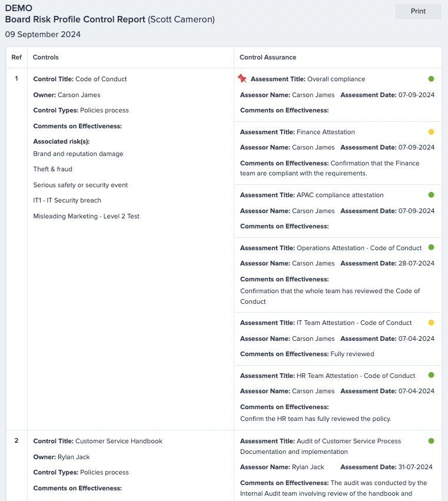Screen dimensions: 448x501
Task: Click green status dot for APAC compliance attestation
Action: (x=431, y=195)
